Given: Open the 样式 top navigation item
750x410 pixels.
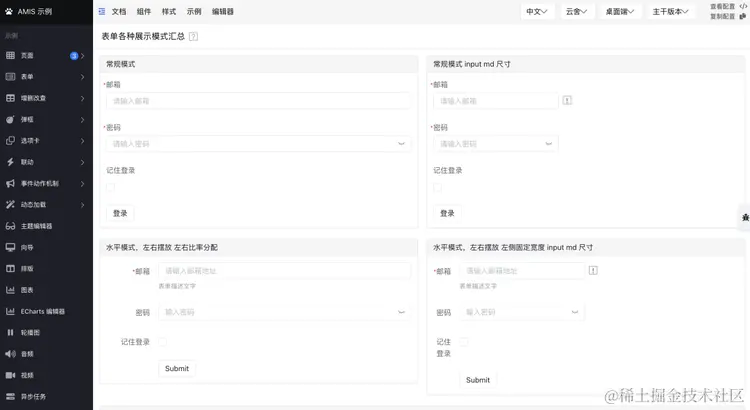Looking at the screenshot, I should click(x=169, y=11).
